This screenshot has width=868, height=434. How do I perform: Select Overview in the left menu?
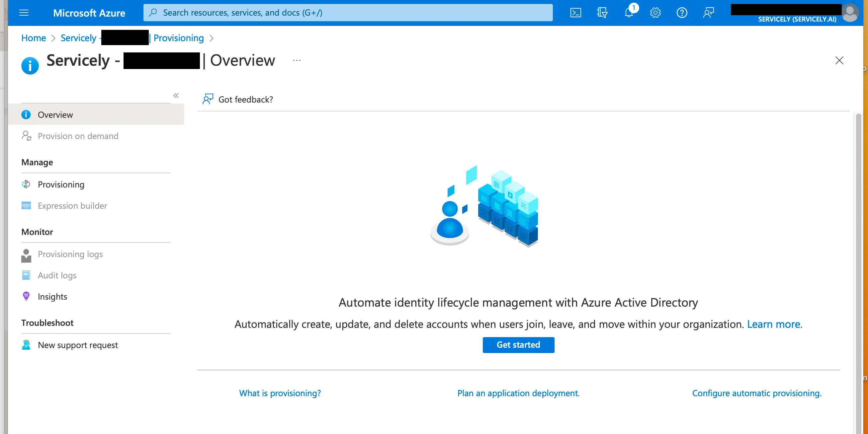96,114
